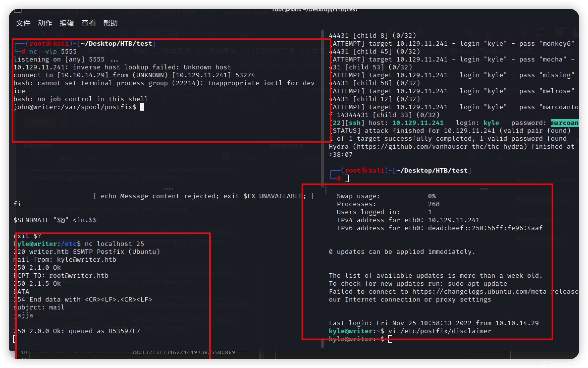Click the 'nc localhost 25' command
Image resolution: width=588 pixels, height=368 pixels.
coord(114,244)
